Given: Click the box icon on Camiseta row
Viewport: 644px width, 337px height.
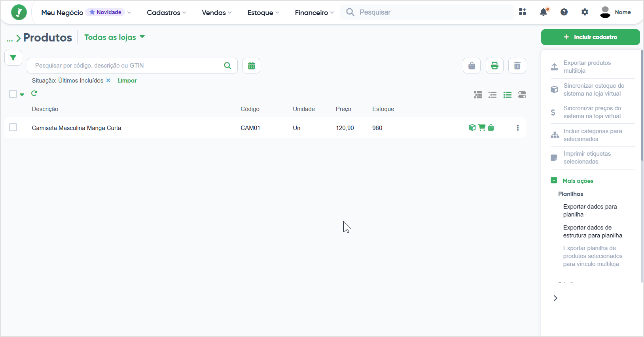Looking at the screenshot, I should (x=472, y=128).
